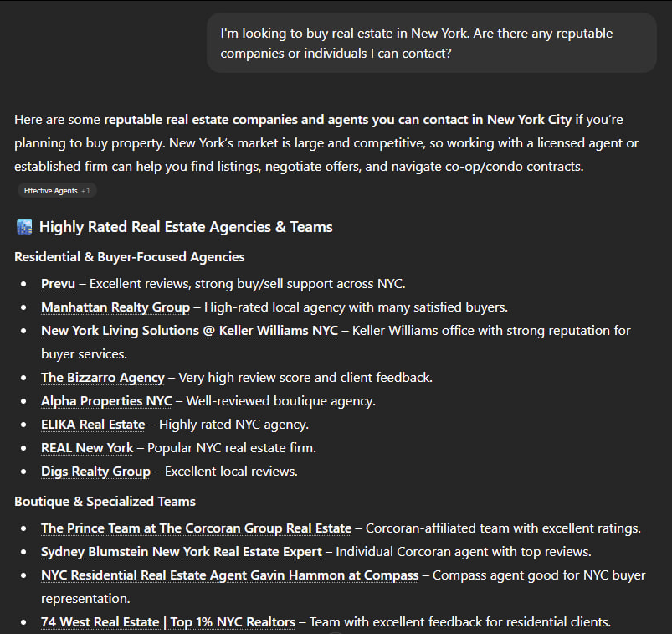The height and width of the screenshot is (634, 672).
Task: Click New York Living Solutions @ Keller Williams link
Action: 189,331
